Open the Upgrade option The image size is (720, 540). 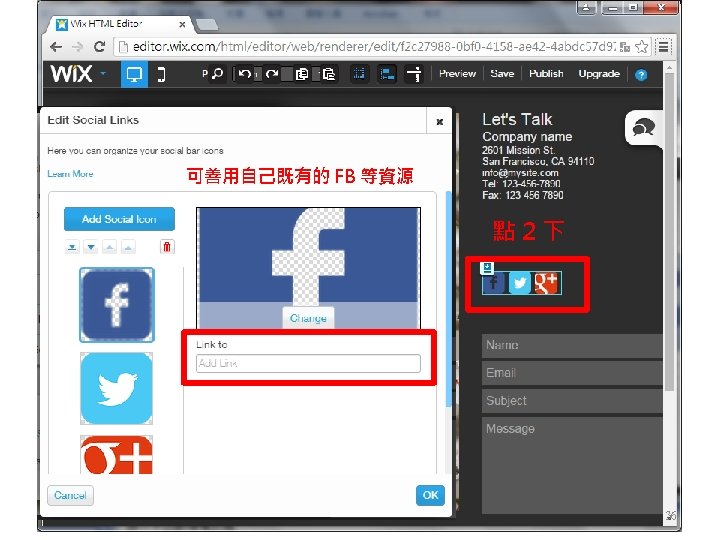(x=599, y=74)
